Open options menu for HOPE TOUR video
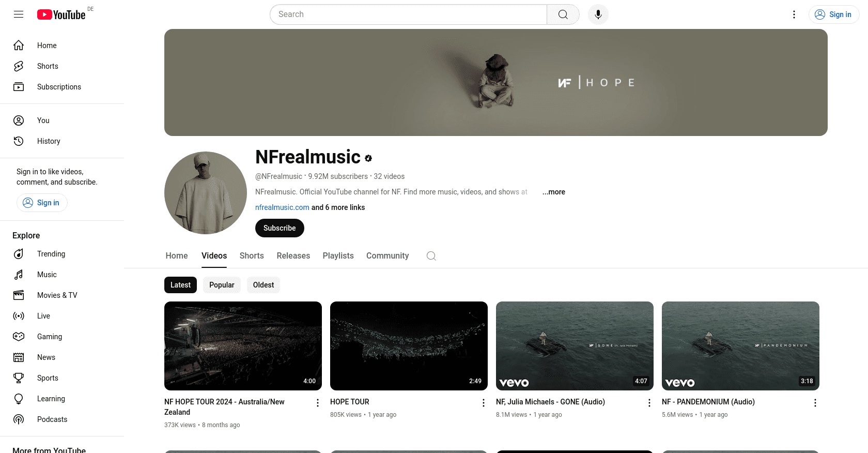868x453 pixels. (x=483, y=403)
